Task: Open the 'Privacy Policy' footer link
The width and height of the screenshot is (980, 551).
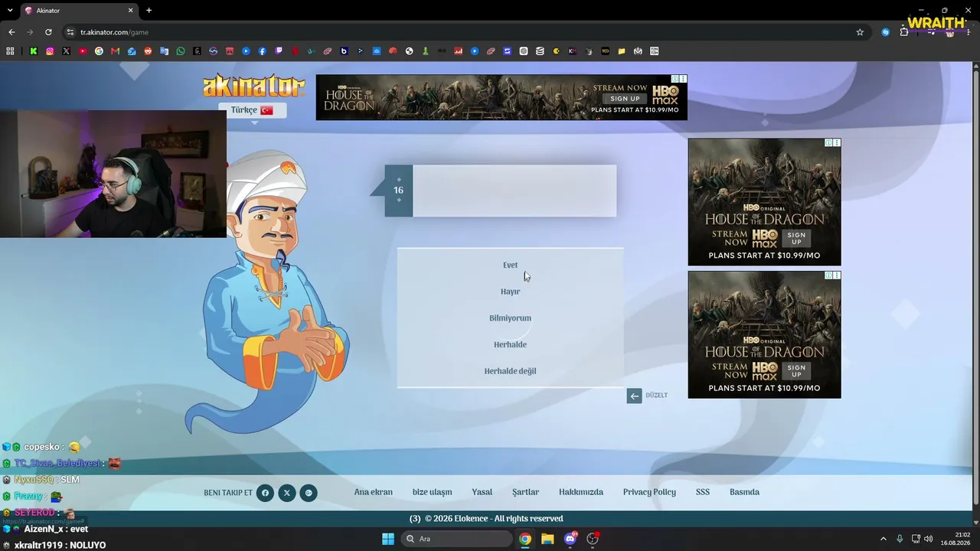Action: (649, 492)
